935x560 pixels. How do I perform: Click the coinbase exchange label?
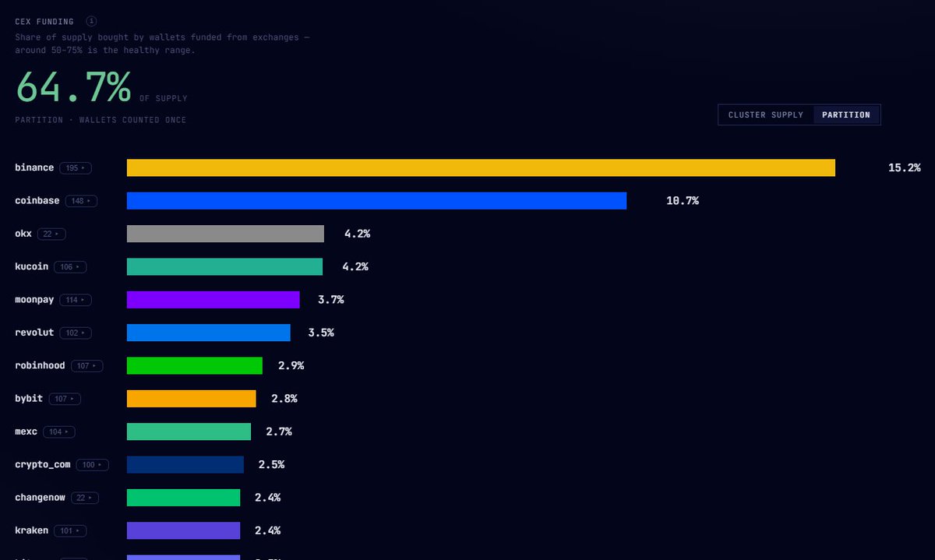[37, 201]
